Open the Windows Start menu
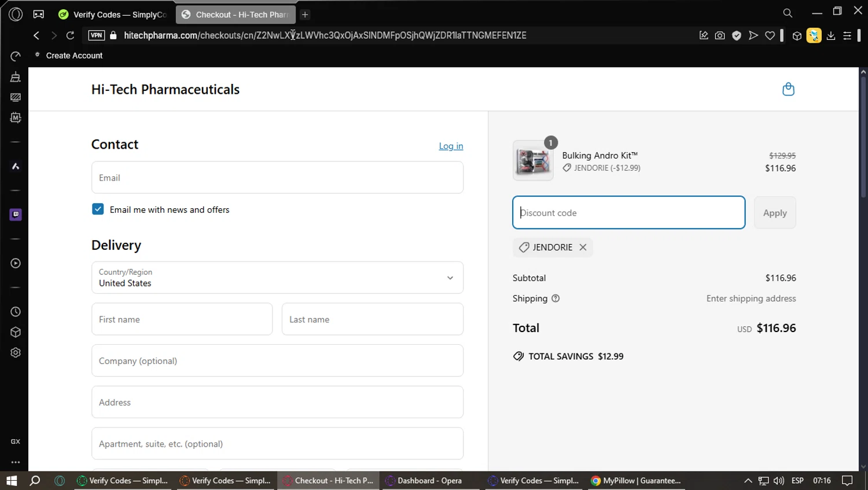868x490 pixels. coord(12,481)
